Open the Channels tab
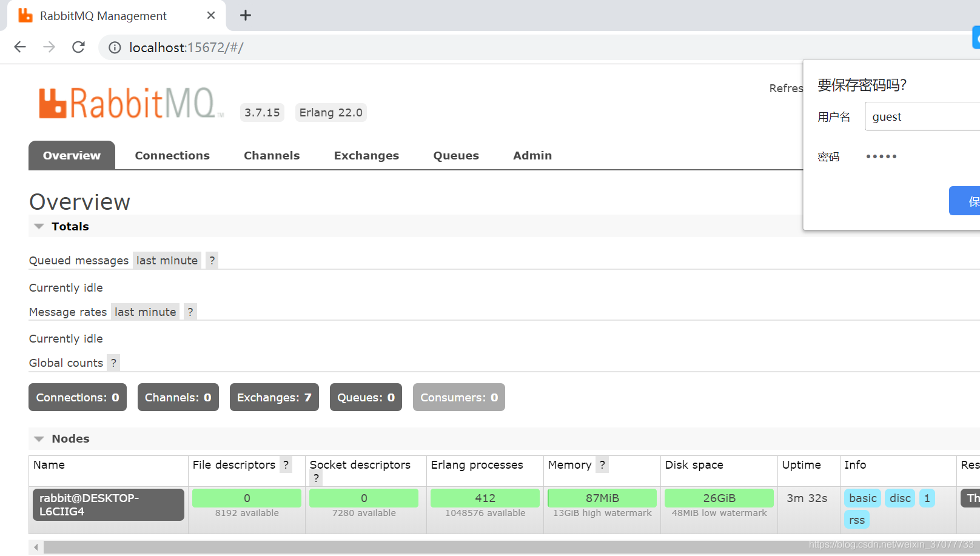The height and width of the screenshot is (556, 980). (x=272, y=155)
